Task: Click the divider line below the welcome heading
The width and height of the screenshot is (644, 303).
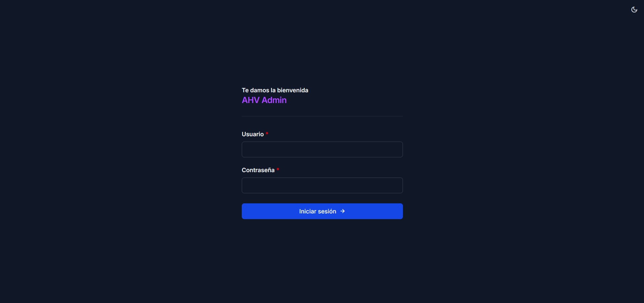Action: (x=322, y=116)
